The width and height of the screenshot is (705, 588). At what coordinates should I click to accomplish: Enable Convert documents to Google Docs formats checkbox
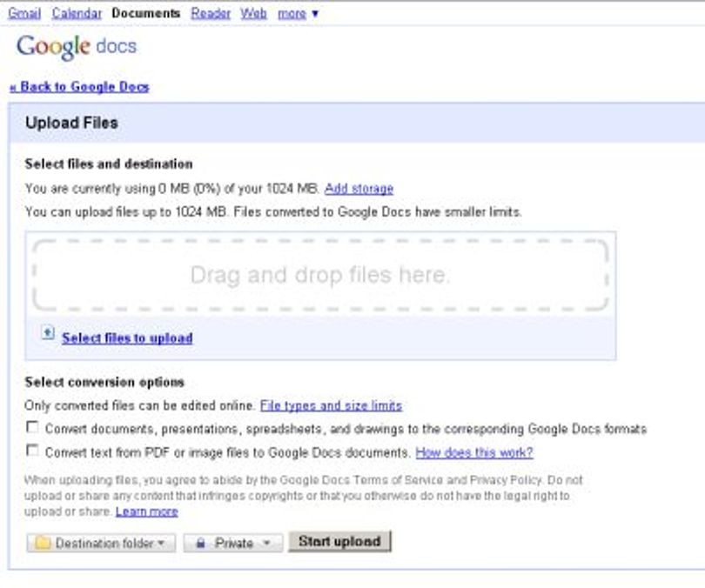coord(32,427)
